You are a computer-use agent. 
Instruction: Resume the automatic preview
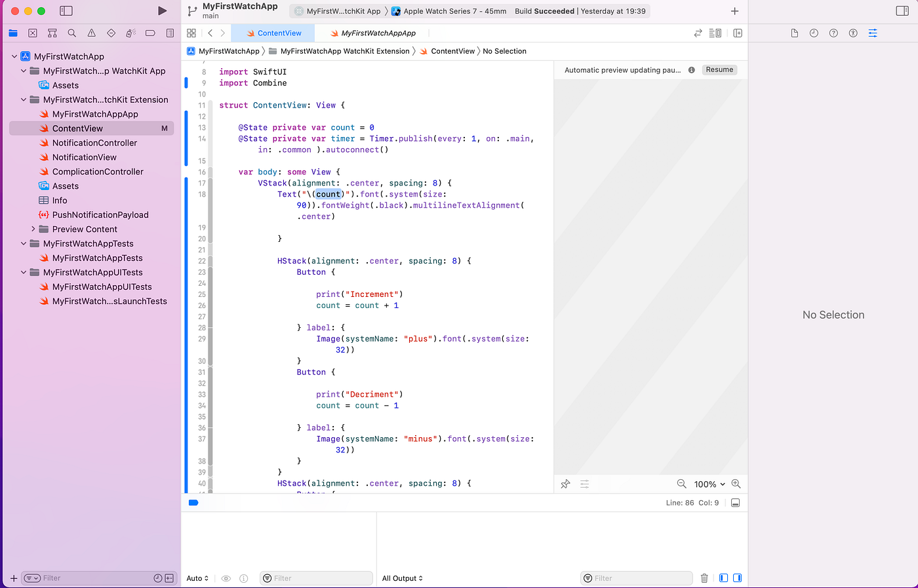719,70
